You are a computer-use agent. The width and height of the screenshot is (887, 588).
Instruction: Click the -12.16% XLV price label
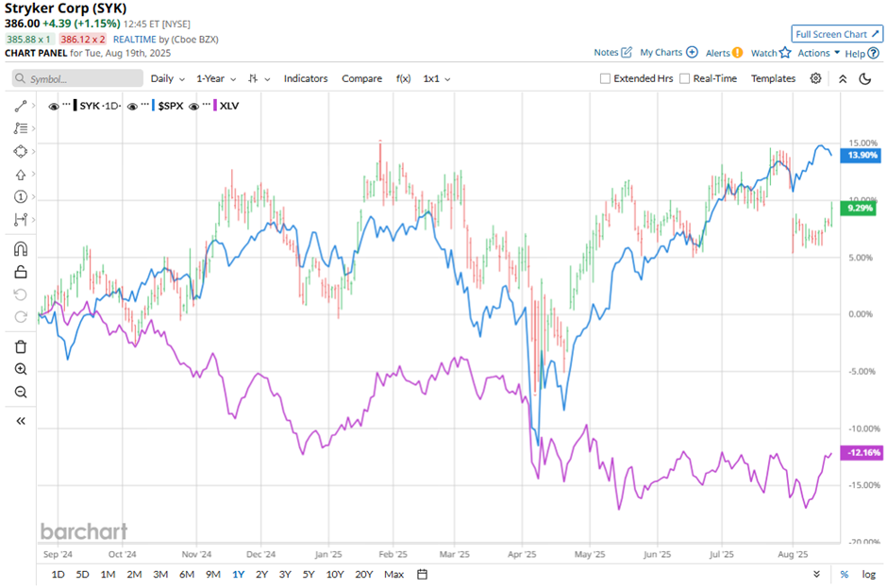click(x=862, y=453)
